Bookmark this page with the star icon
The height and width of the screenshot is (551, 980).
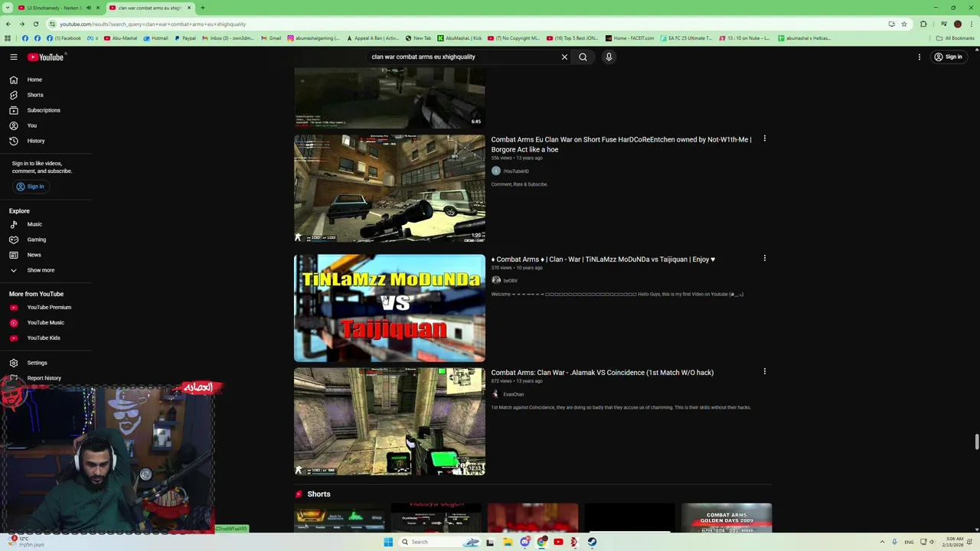[903, 24]
